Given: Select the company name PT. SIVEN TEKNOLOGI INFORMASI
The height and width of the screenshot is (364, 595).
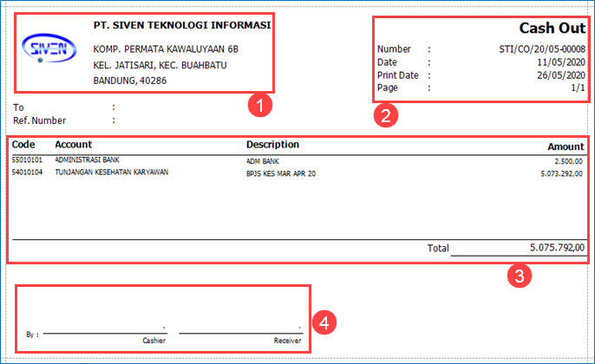Looking at the screenshot, I should [x=182, y=25].
